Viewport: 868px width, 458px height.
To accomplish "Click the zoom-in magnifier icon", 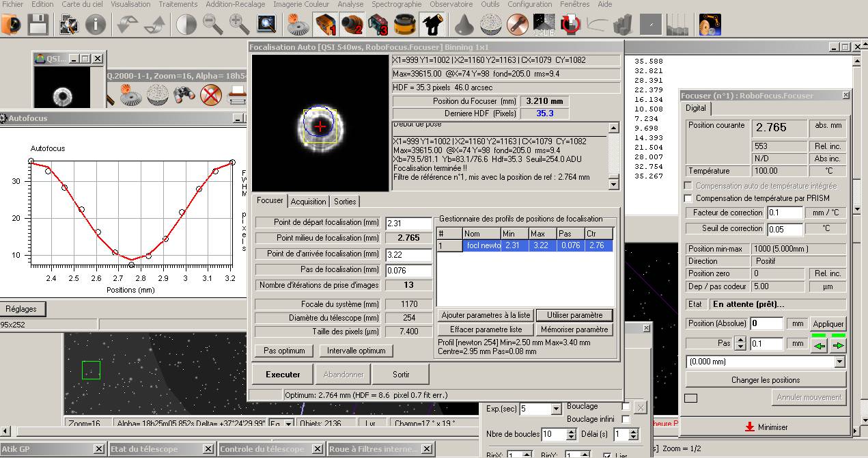I will coord(239,25).
